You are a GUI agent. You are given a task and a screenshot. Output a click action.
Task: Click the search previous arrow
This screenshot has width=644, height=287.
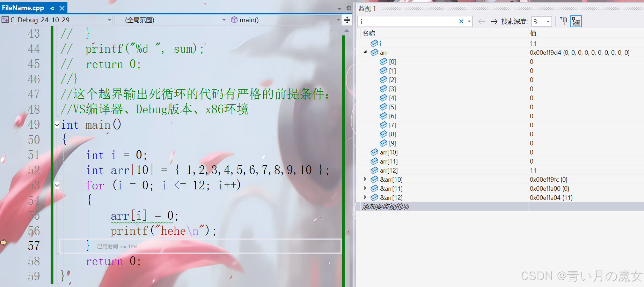tap(482, 22)
